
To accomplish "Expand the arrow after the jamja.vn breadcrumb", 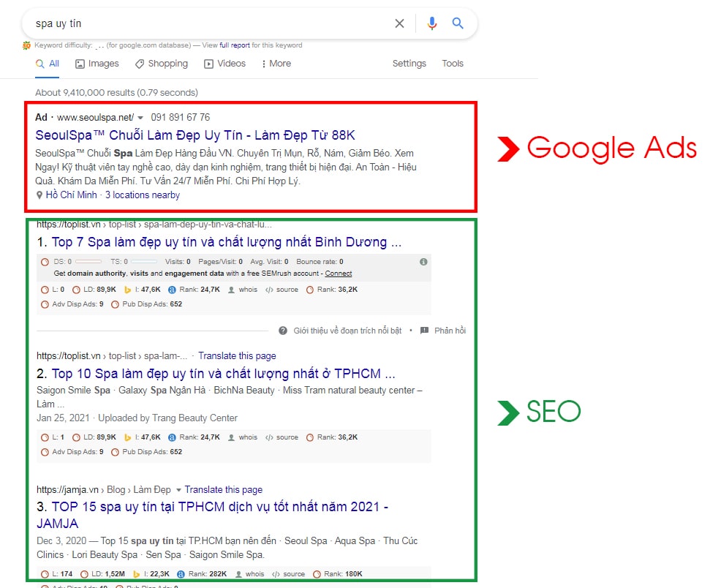I will click(178, 489).
